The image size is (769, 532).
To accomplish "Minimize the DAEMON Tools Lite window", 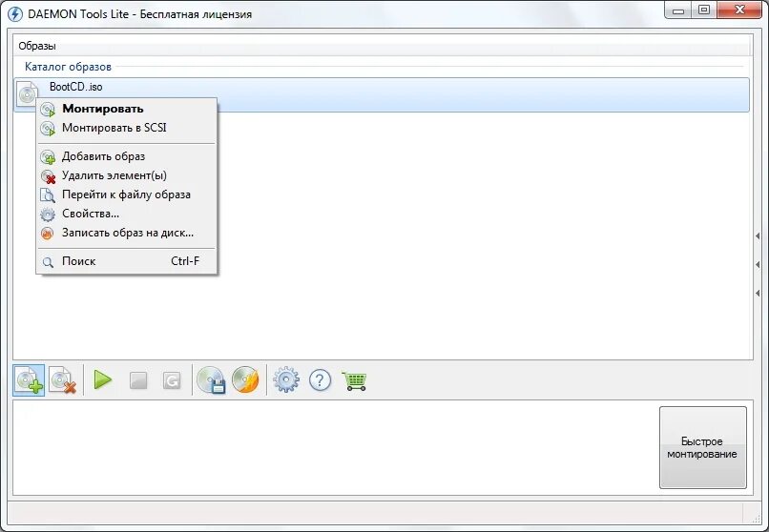I will click(678, 10).
